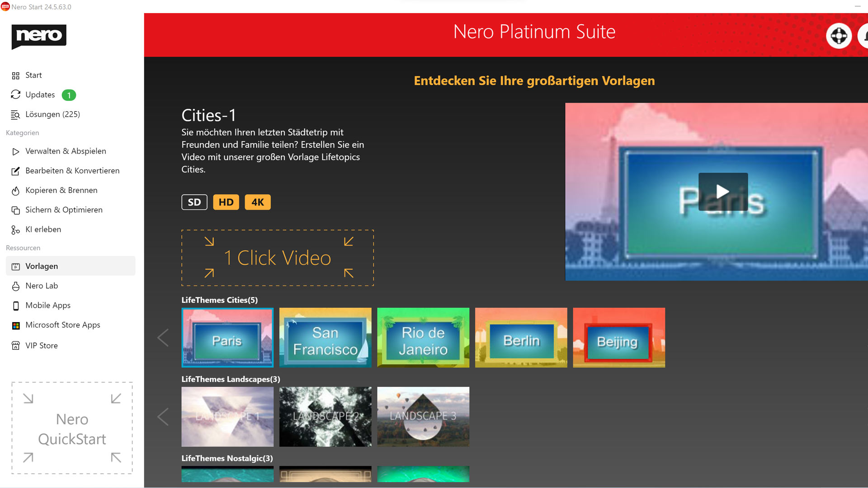Click the KI erleben icon
This screenshot has height=488, width=868.
pyautogui.click(x=16, y=230)
